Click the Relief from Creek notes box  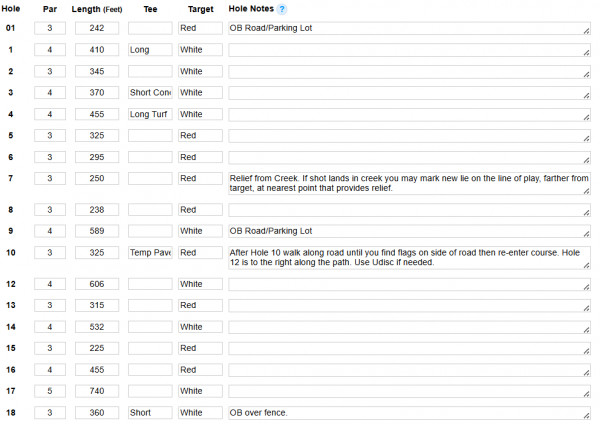tap(408, 183)
